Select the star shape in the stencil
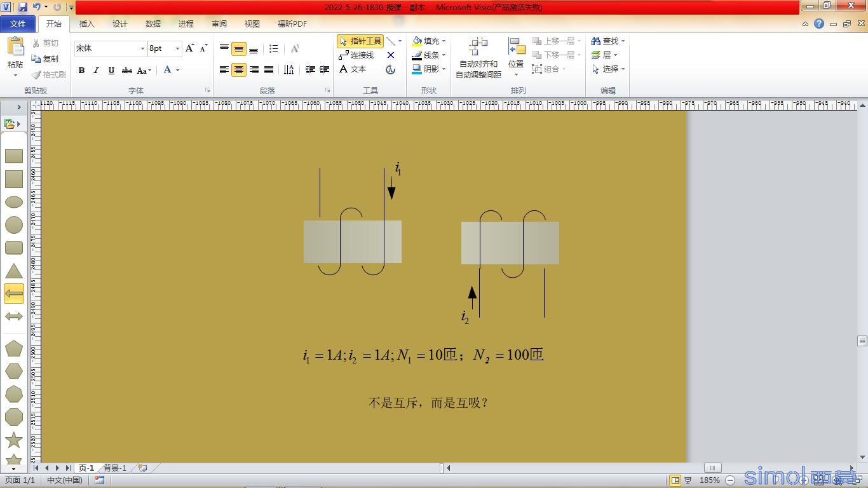Viewport: 868px width, 488px height. pos(14,440)
